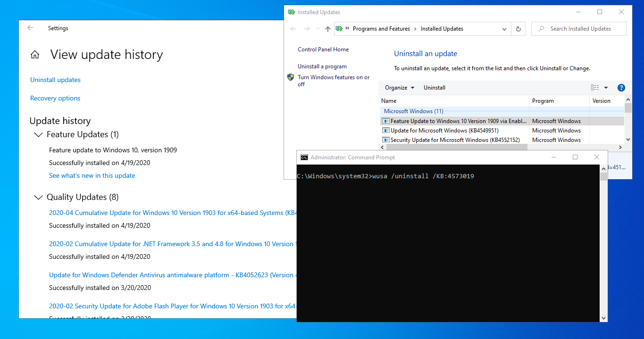The width and height of the screenshot is (644, 339).
Task: Open 2020-02 Cumulative Update for .NET Framework link
Action: point(173,244)
